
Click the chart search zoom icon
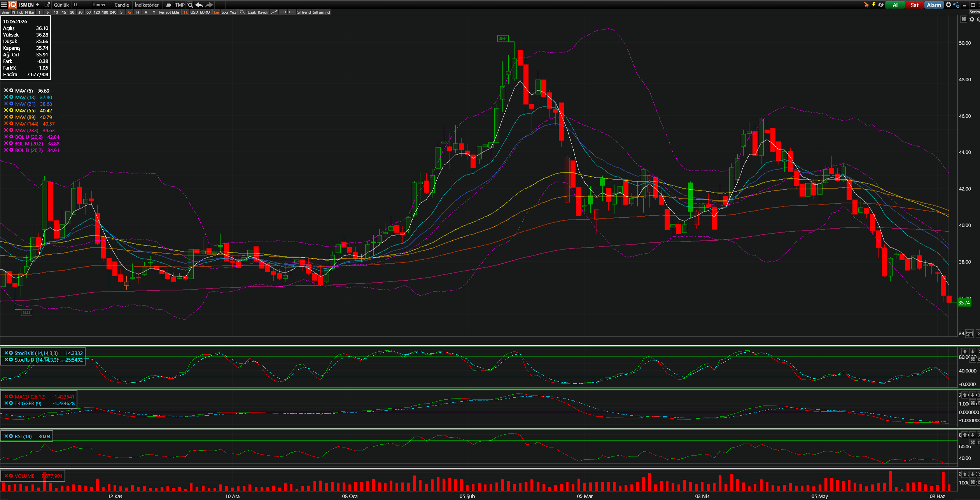pyautogui.click(x=190, y=5)
